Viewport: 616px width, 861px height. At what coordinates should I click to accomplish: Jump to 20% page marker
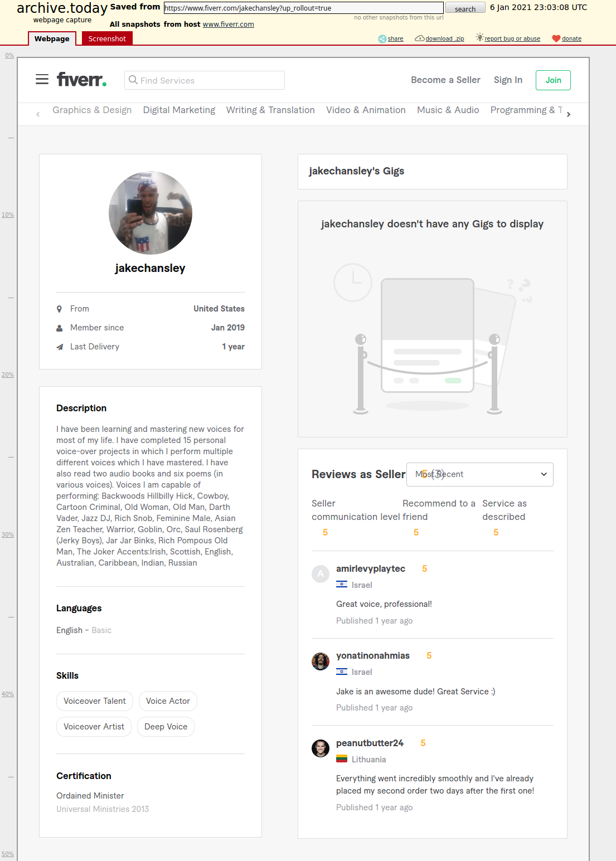coord(7,374)
